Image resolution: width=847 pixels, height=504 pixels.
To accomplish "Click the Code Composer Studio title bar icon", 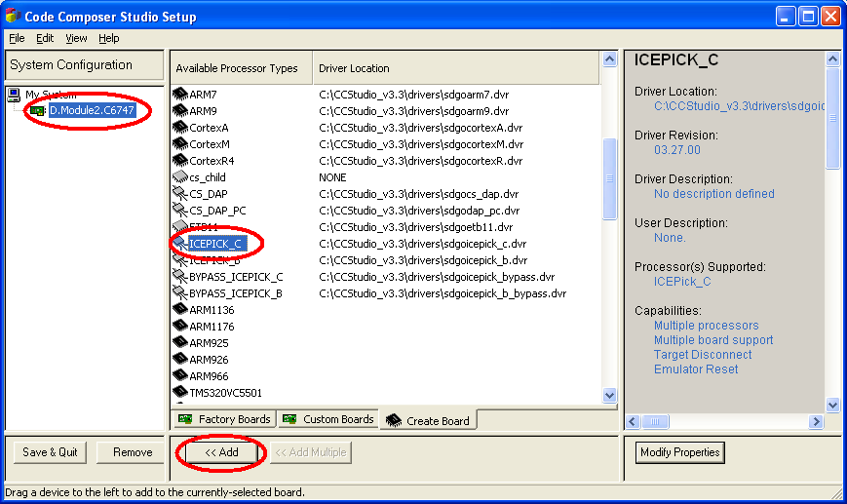I will [x=13, y=16].
